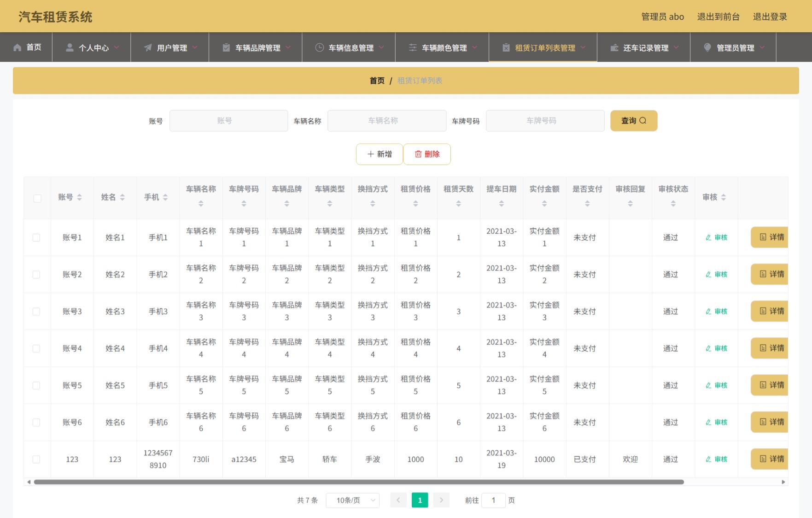The width and height of the screenshot is (812, 518).
Task: Open 详情 button for account 123 row
Action: point(770,459)
